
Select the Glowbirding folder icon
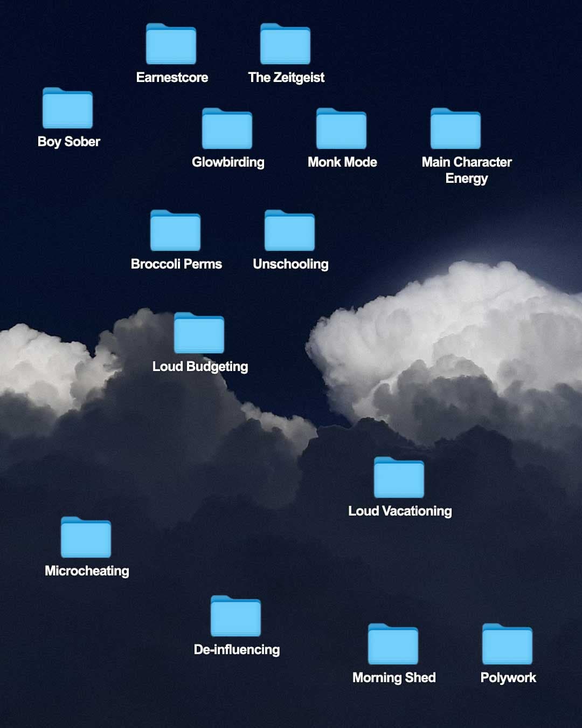227,128
